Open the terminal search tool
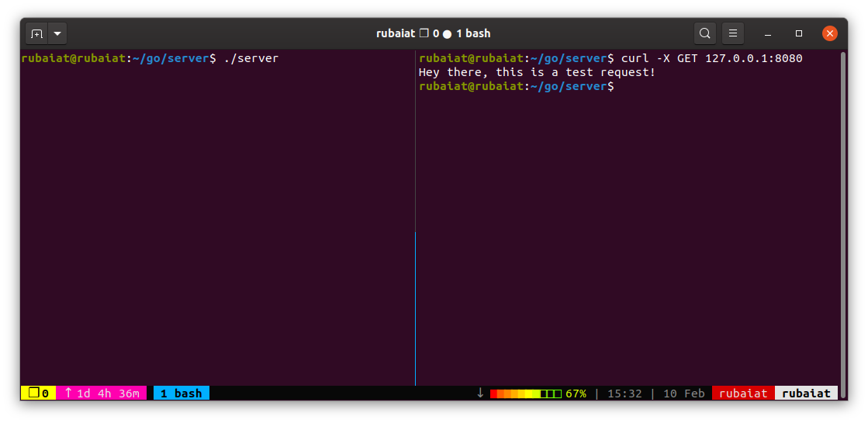 [704, 34]
